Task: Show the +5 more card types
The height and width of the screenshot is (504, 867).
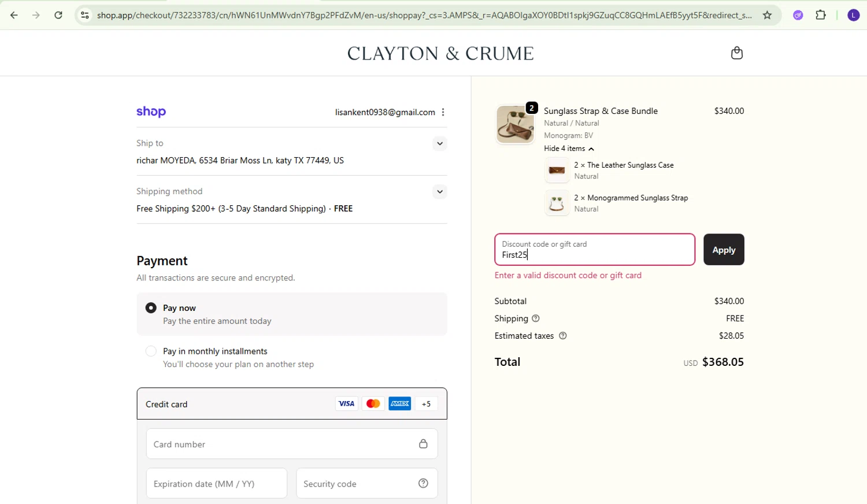Action: point(426,404)
